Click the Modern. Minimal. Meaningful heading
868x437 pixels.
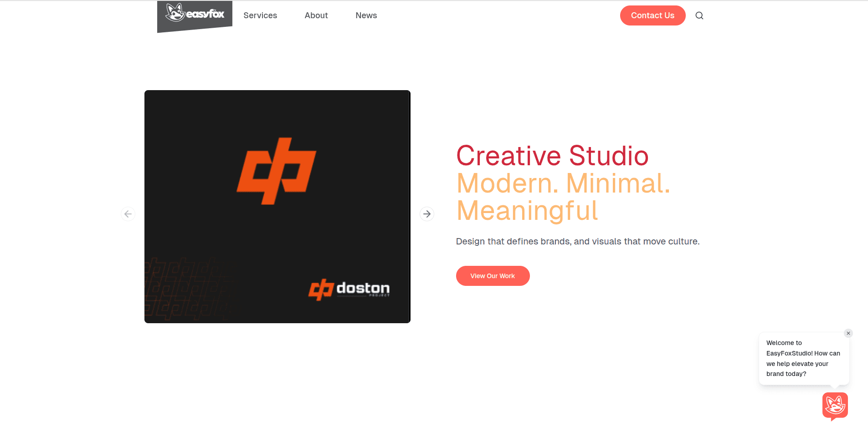tap(563, 197)
